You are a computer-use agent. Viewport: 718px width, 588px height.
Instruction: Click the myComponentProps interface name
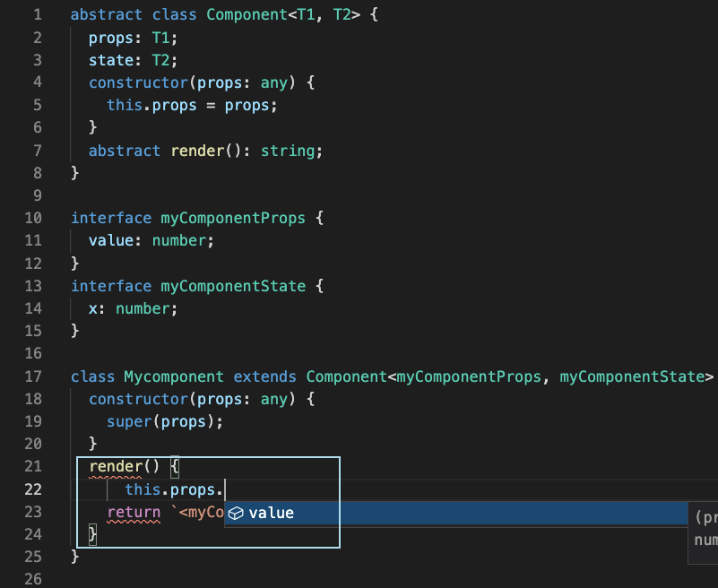coord(233,218)
